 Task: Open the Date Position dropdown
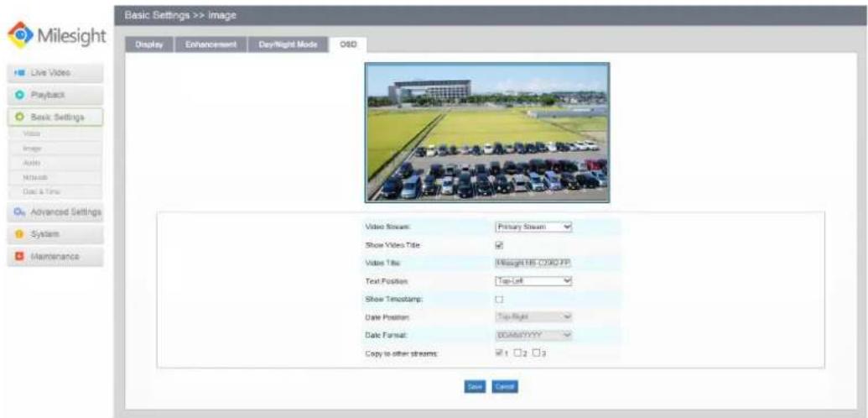coord(533,316)
